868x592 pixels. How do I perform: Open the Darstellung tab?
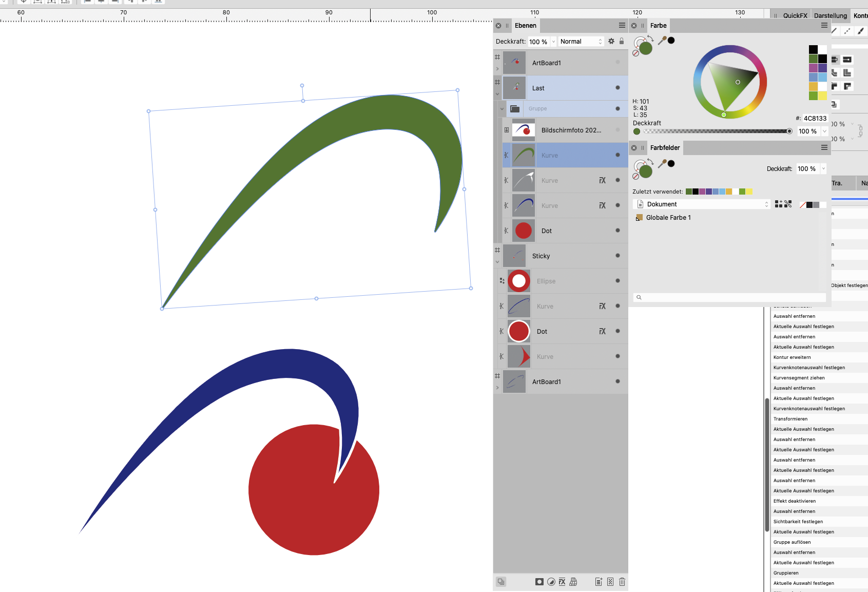[x=831, y=16]
